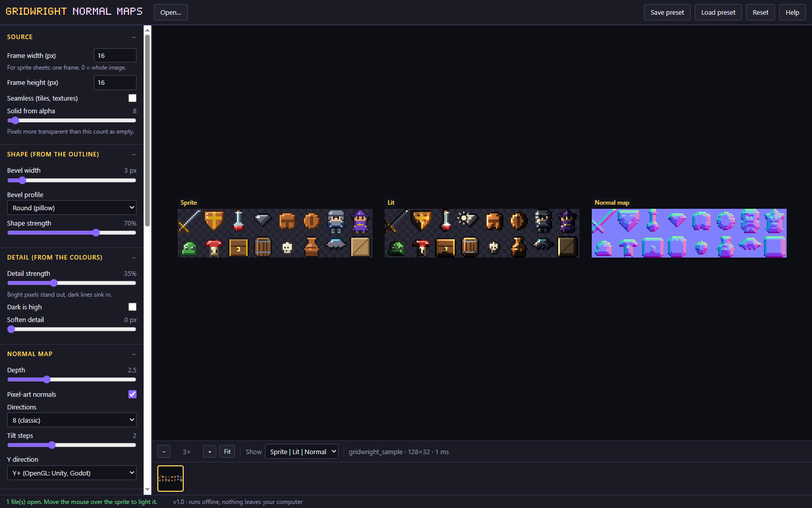
Task: Adjust the Shape strength slider
Action: 72,233
